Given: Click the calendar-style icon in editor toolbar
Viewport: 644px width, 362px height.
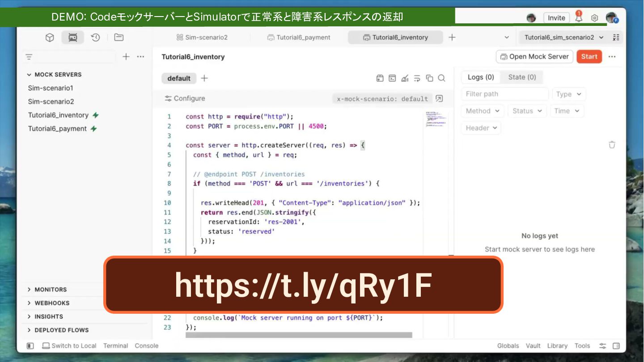Looking at the screenshot, I should (x=380, y=78).
